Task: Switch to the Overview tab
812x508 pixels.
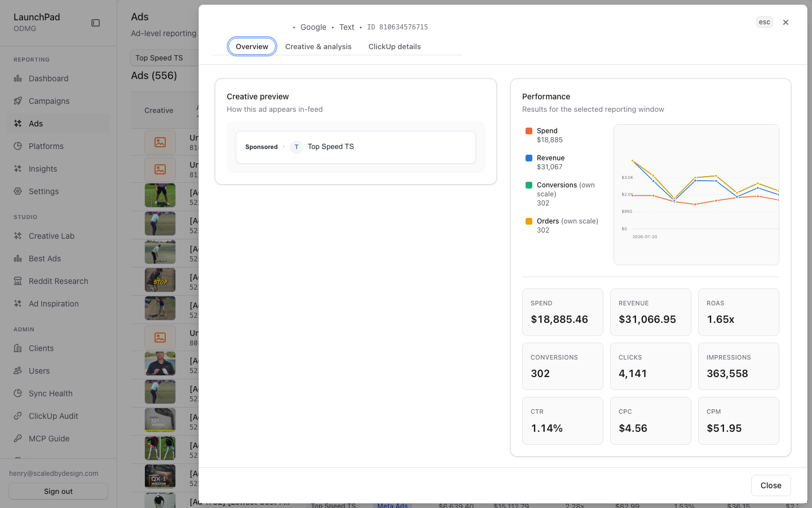Action: 252,46
